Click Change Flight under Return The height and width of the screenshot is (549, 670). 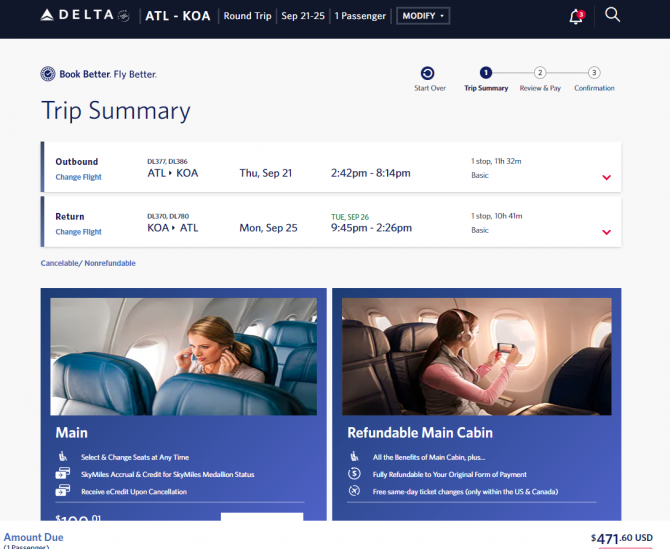coord(79,232)
